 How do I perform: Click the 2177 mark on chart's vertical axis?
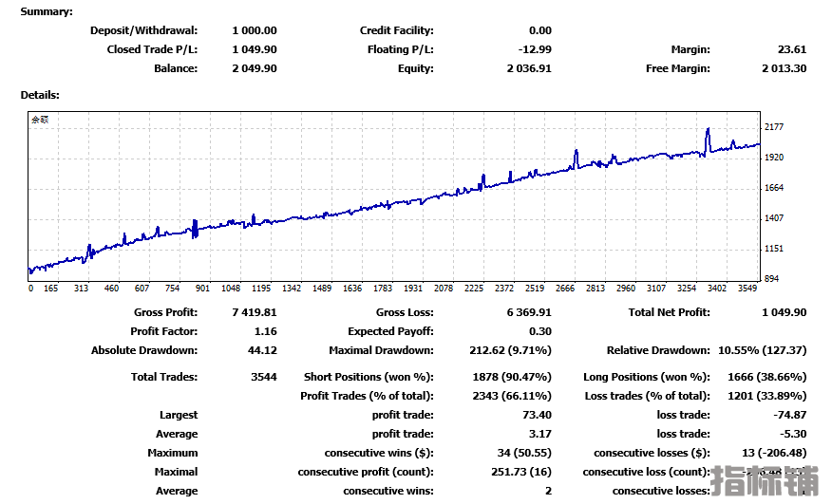point(773,127)
